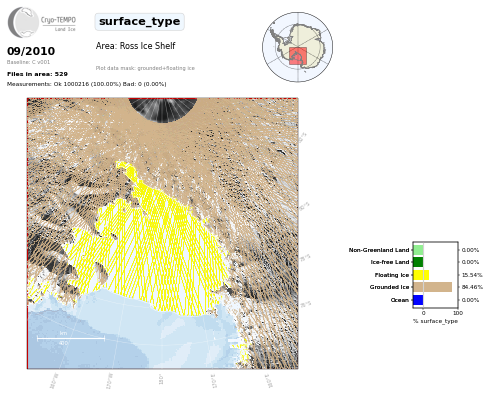Click the Grounded Ice legend label

389,287
